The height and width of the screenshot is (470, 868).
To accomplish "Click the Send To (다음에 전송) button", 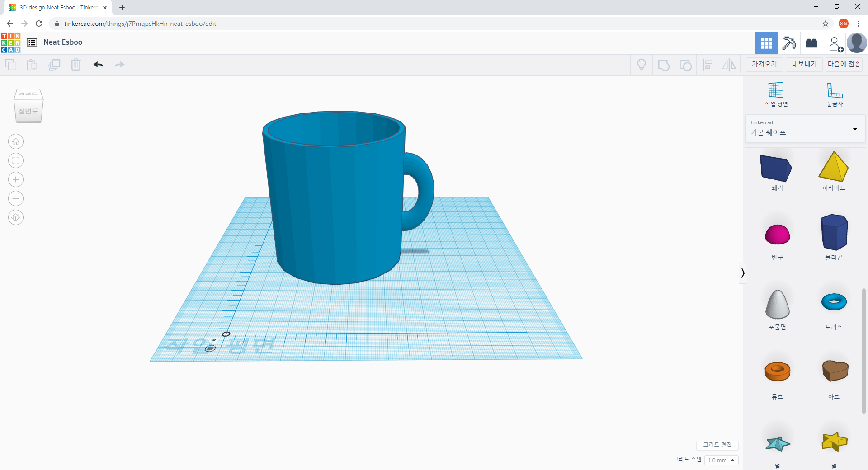I will (x=844, y=64).
